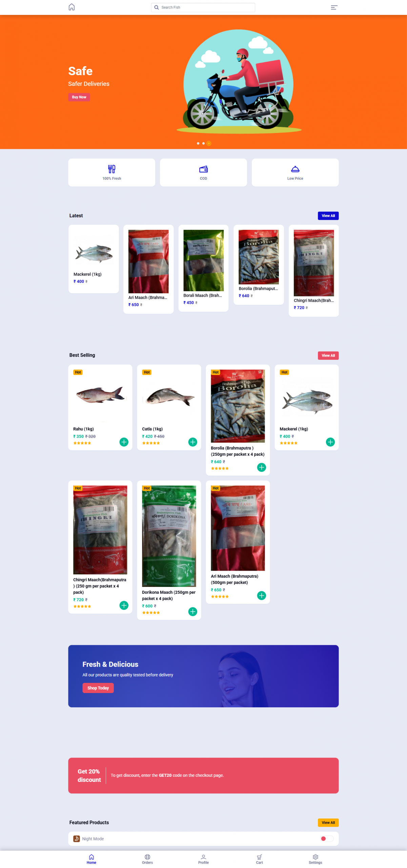Viewport: 407px width, 868px height.
Task: Go to the Cart tab
Action: tap(259, 859)
